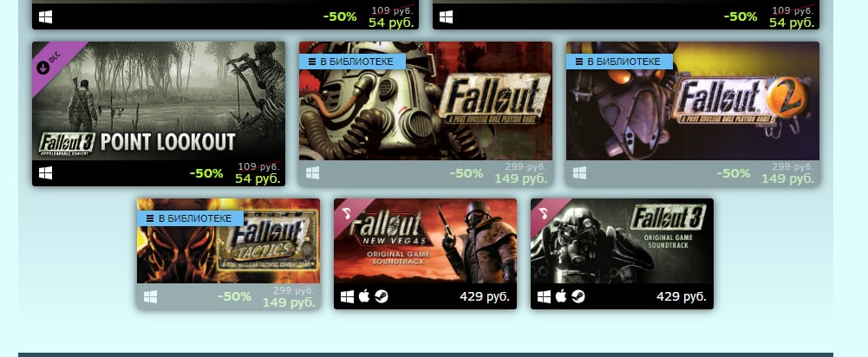This screenshot has width=868, height=357.
Task: Click Windows icon under Fallout 2 tile
Action: point(579,173)
